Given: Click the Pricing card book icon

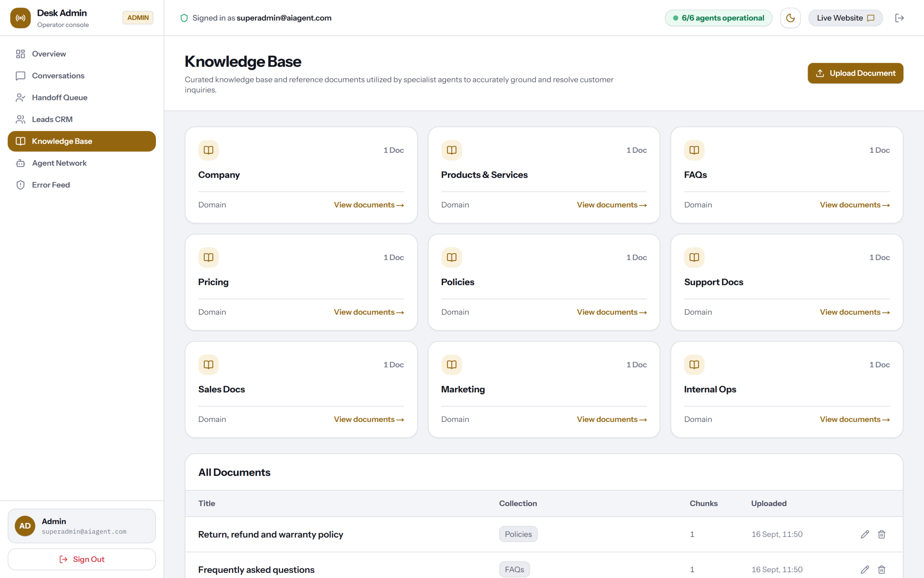Looking at the screenshot, I should point(209,257).
